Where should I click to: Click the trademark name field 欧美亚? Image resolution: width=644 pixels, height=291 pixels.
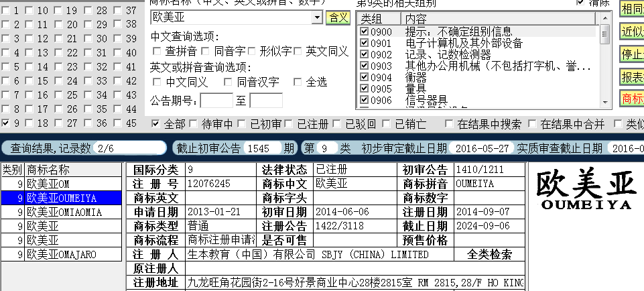coord(231,17)
